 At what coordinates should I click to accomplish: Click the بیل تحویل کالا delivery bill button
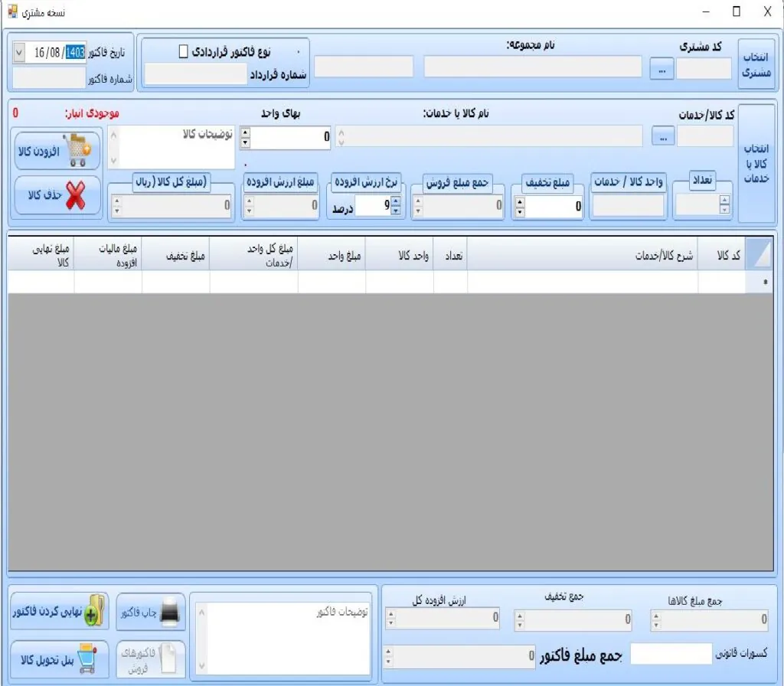pyautogui.click(x=59, y=658)
